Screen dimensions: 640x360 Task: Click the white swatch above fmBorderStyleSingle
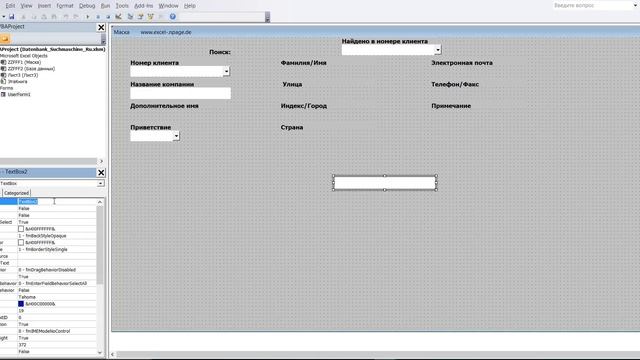click(21, 242)
